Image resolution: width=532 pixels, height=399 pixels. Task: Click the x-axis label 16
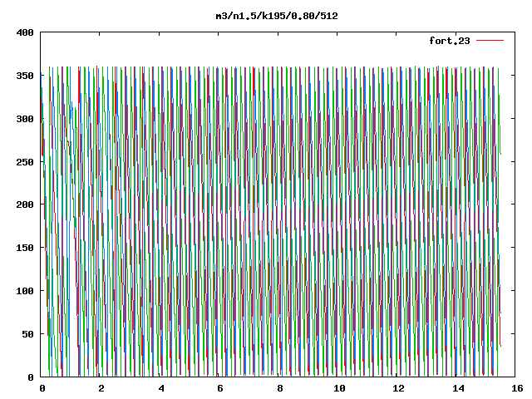[x=517, y=388]
